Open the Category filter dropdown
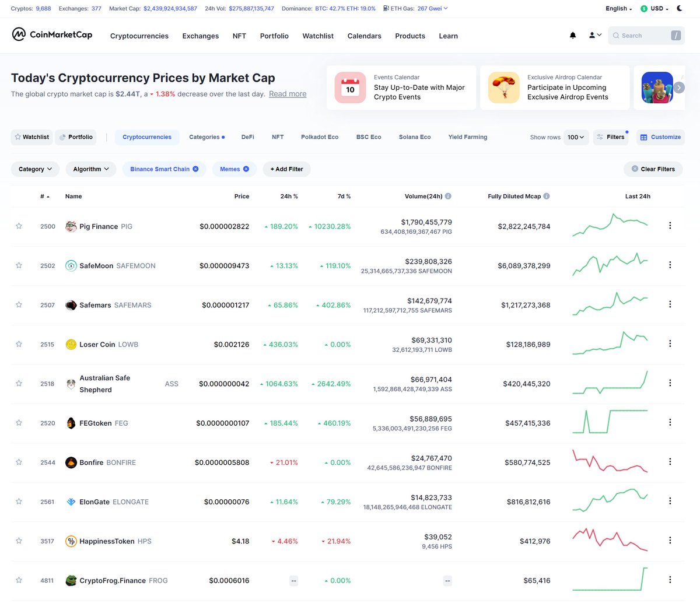The image size is (700, 603). [35, 169]
